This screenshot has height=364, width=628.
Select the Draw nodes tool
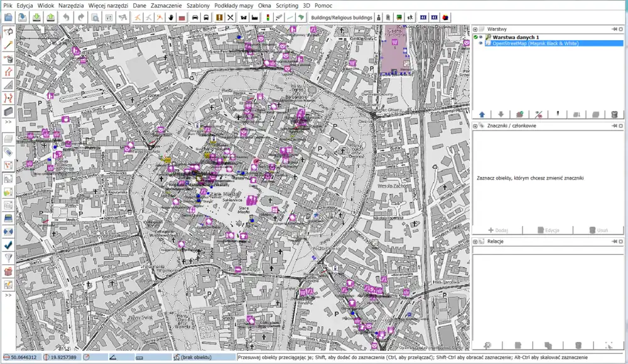[9, 45]
